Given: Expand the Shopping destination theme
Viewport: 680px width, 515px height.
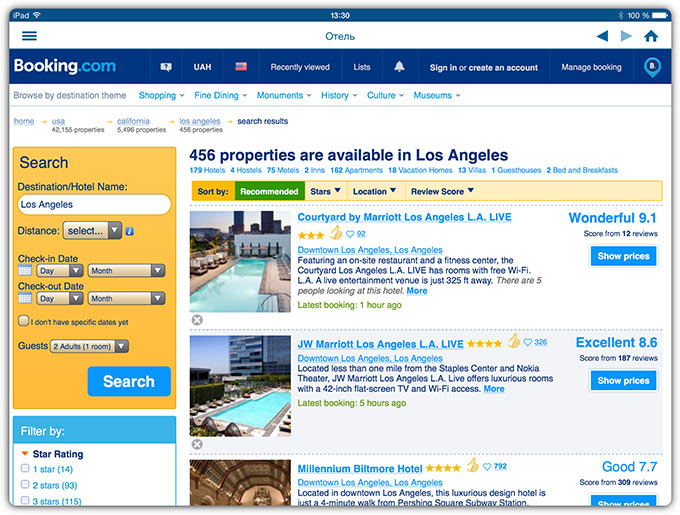Looking at the screenshot, I should [x=161, y=95].
